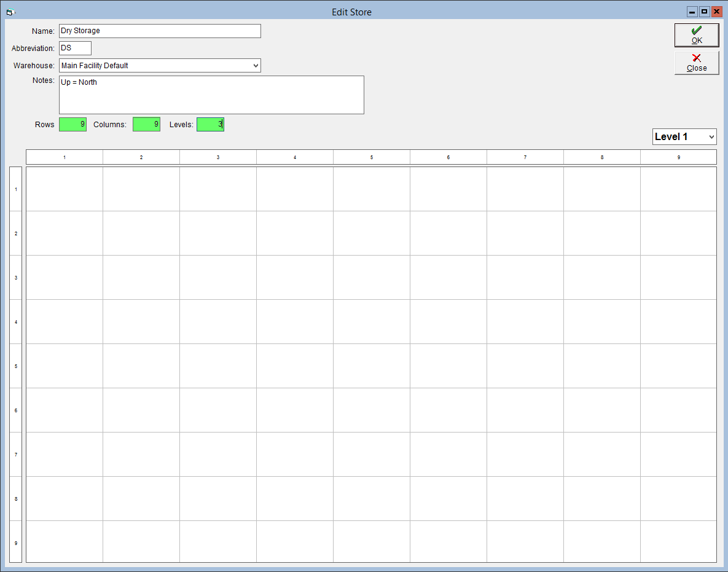Select row header 5
Screen dimensions: 728x572
(16, 366)
